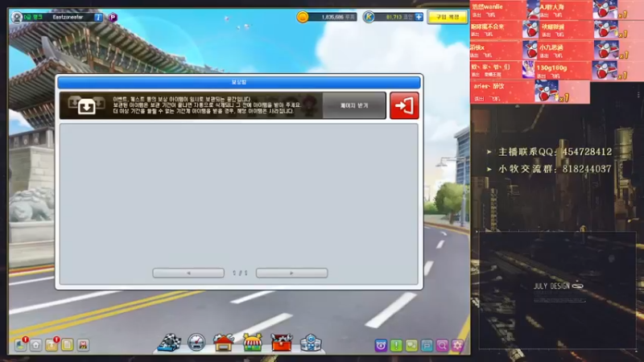
Task: Open the shop stall icon
Action: (x=253, y=343)
